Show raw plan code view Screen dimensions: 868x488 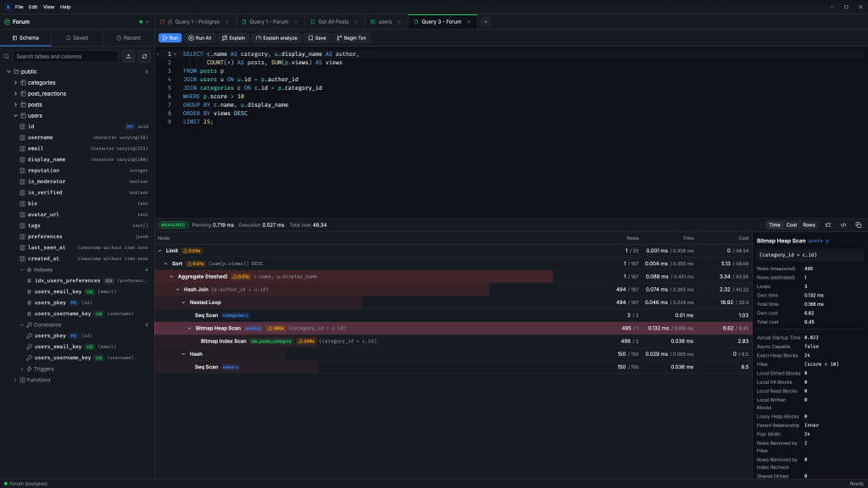(x=843, y=225)
